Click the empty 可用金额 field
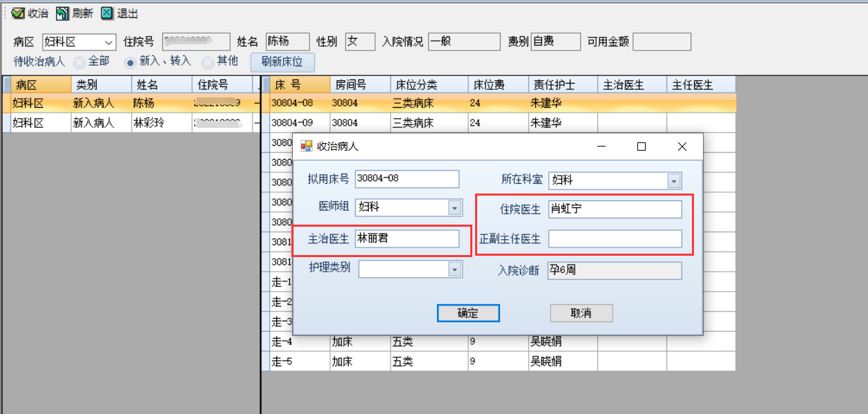The width and height of the screenshot is (868, 414). [662, 42]
